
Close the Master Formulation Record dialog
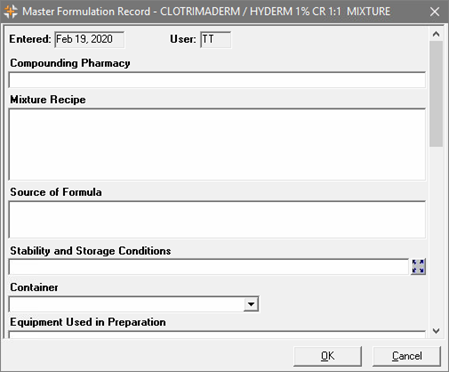coord(435,12)
